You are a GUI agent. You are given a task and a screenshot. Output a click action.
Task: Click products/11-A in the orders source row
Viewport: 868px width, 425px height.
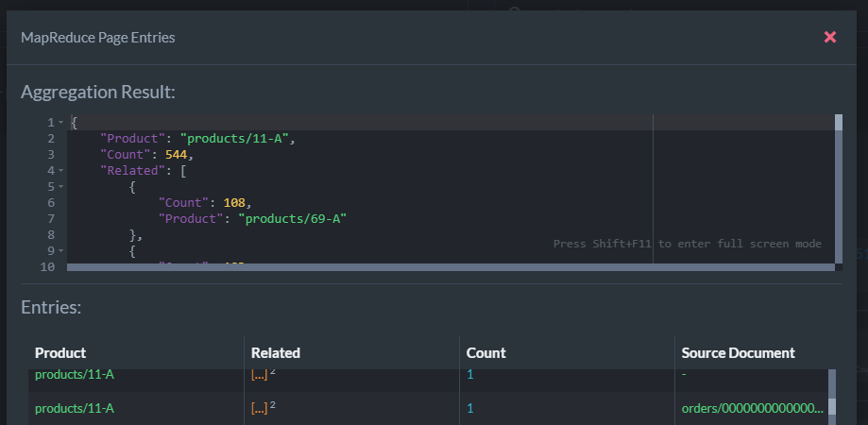(x=75, y=408)
